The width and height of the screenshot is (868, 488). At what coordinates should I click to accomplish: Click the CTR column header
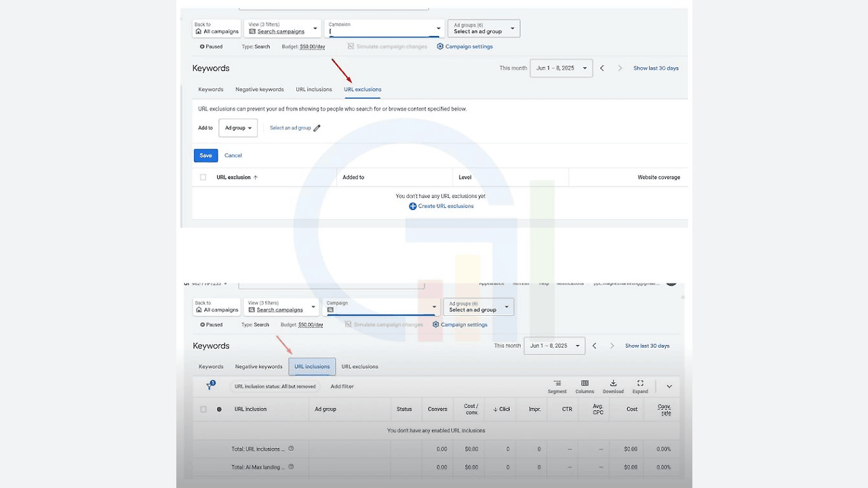click(567, 409)
